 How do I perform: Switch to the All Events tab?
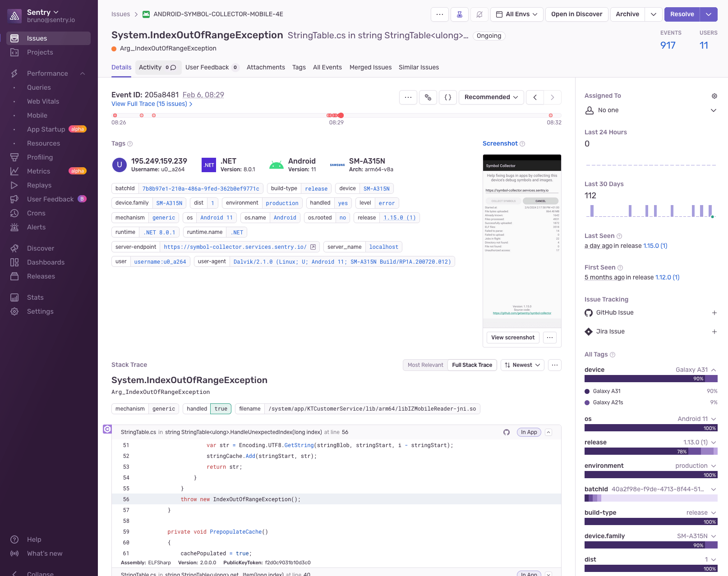(327, 68)
